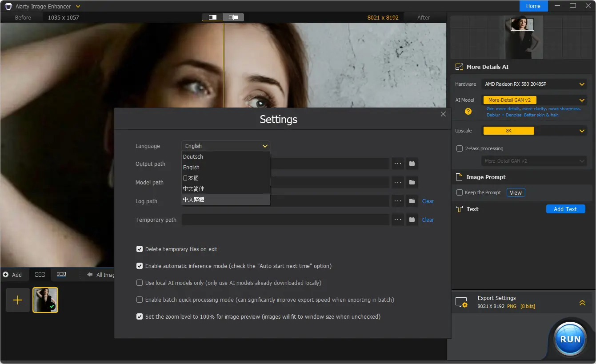The width and height of the screenshot is (596, 364).
Task: Clear the Log path field
Action: [428, 201]
